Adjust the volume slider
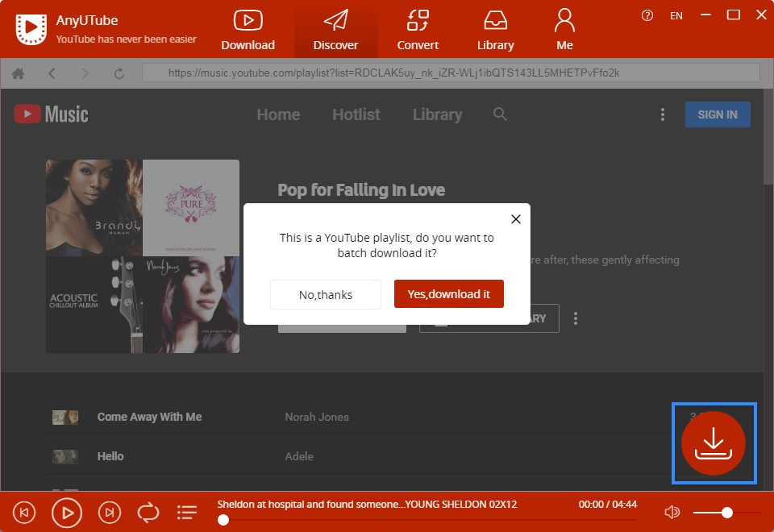 pyautogui.click(x=726, y=513)
